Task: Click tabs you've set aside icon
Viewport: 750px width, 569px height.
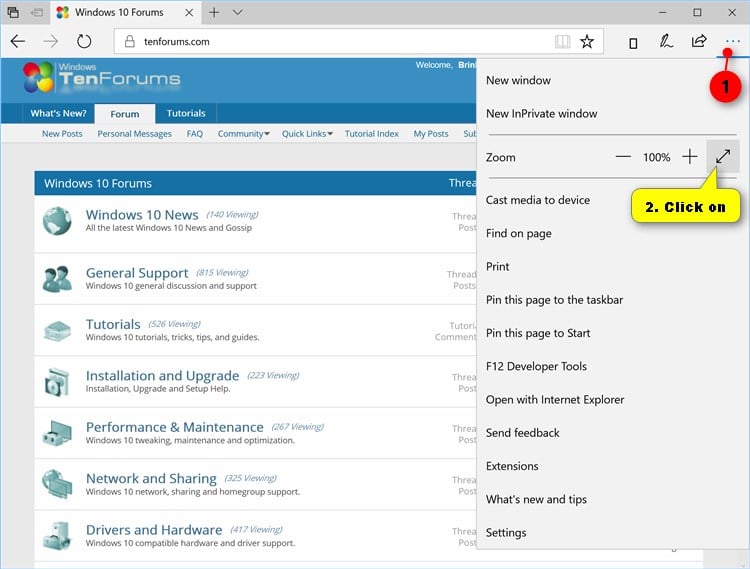Action: (13, 12)
